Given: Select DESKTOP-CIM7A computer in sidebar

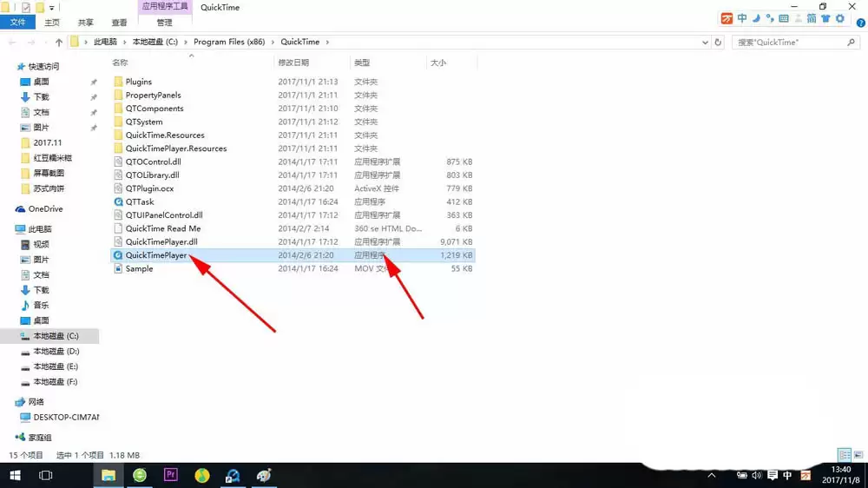Looking at the screenshot, I should pos(66,417).
